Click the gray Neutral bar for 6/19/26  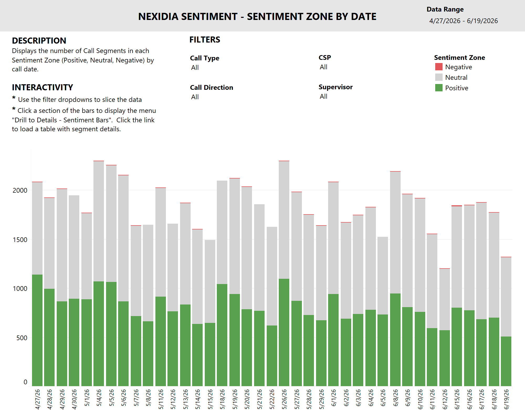506,297
